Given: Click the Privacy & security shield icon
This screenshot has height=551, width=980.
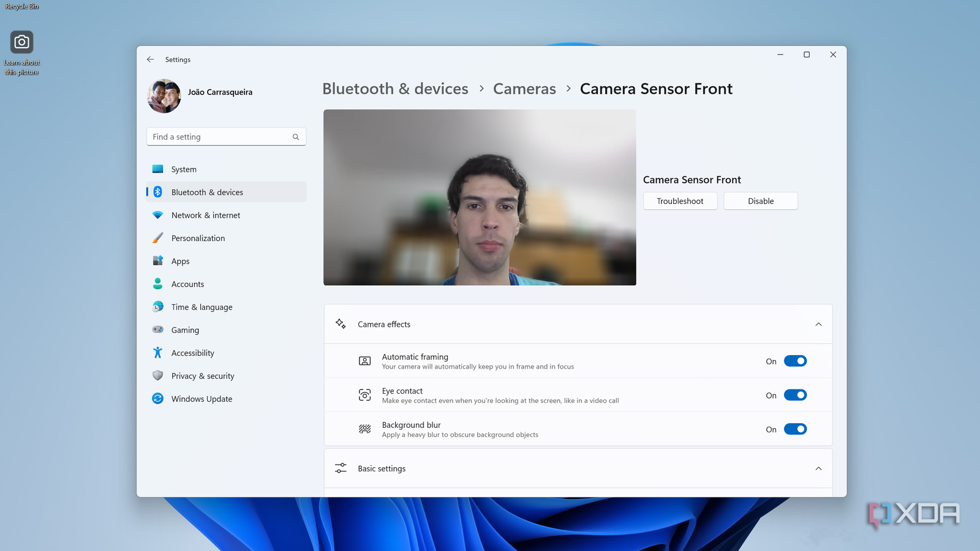Looking at the screenshot, I should [158, 376].
